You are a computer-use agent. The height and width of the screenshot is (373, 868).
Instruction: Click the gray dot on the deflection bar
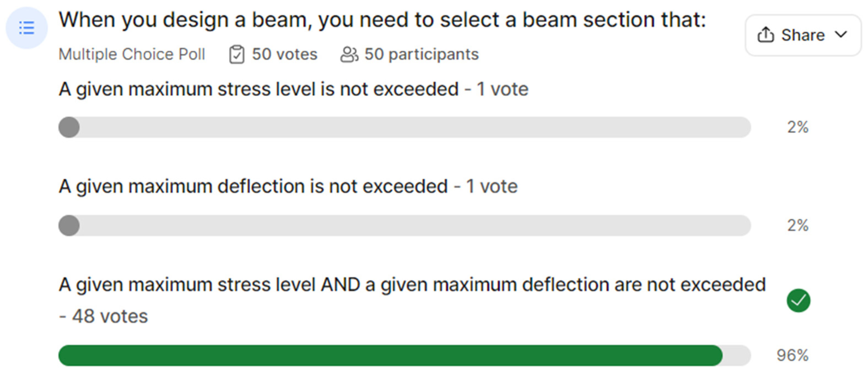[69, 225]
